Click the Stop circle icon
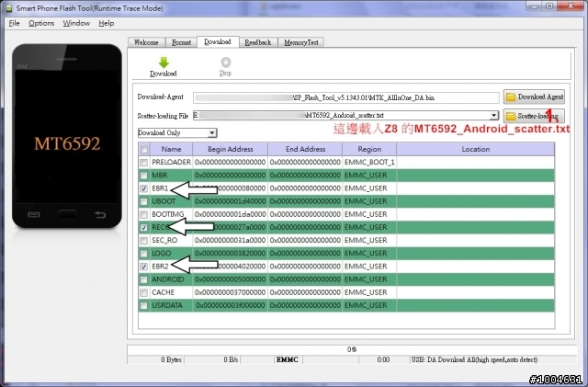This screenshot has height=387, width=588. click(x=225, y=62)
